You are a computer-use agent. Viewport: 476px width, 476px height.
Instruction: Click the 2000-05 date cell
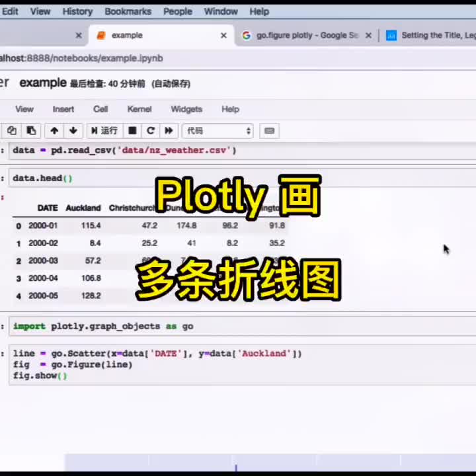43,296
